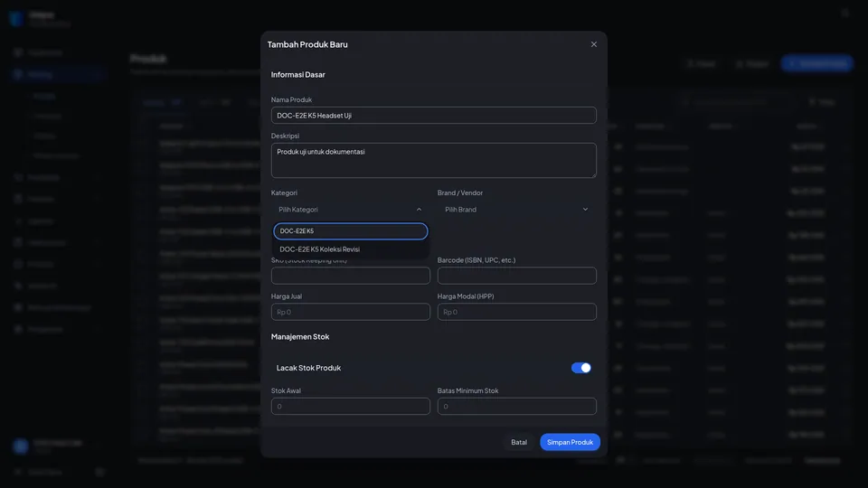Screen dimensions: 868x488
Task: Click the SKU input field
Action: 351,276
